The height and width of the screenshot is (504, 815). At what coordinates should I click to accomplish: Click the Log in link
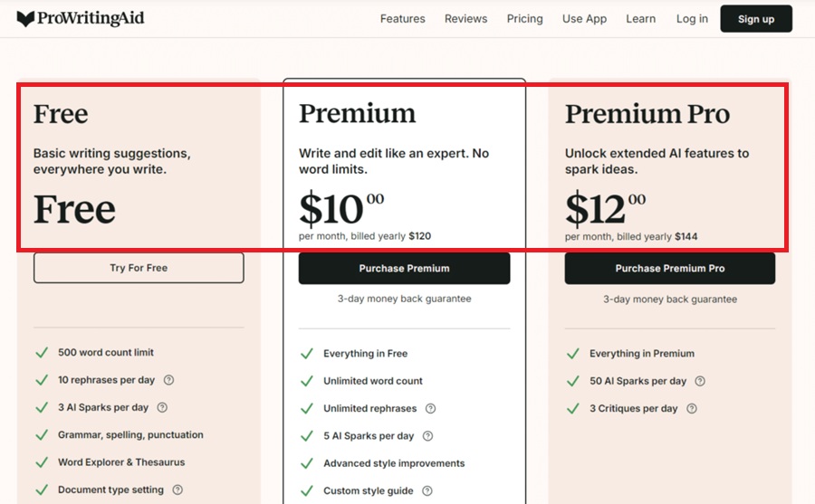click(692, 19)
